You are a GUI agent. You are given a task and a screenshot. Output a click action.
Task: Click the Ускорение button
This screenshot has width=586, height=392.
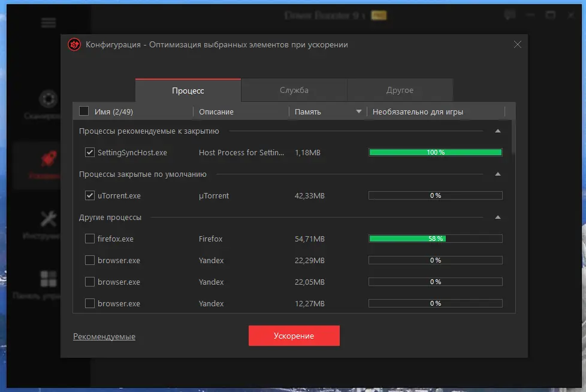point(294,336)
